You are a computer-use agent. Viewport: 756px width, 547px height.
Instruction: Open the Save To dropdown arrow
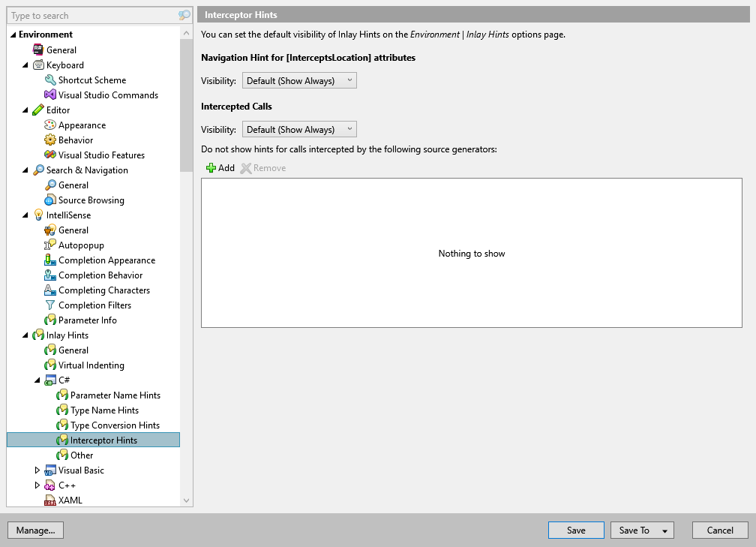[x=664, y=530]
